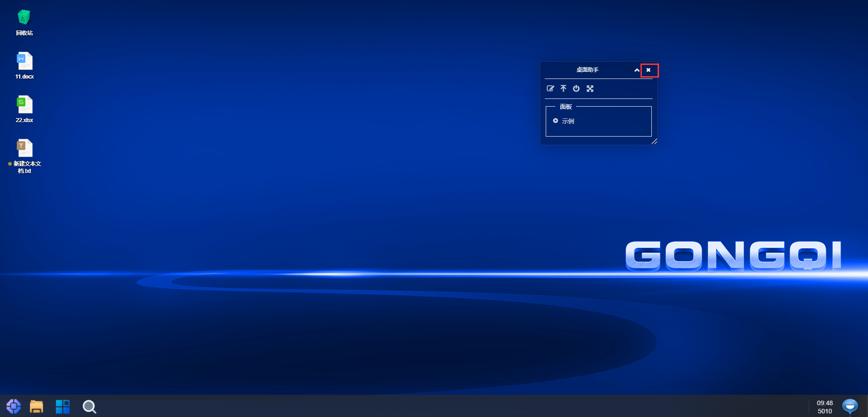Image resolution: width=868 pixels, height=417 pixels.
Task: Click the taskbar clock showing 09:48
Action: 824,403
